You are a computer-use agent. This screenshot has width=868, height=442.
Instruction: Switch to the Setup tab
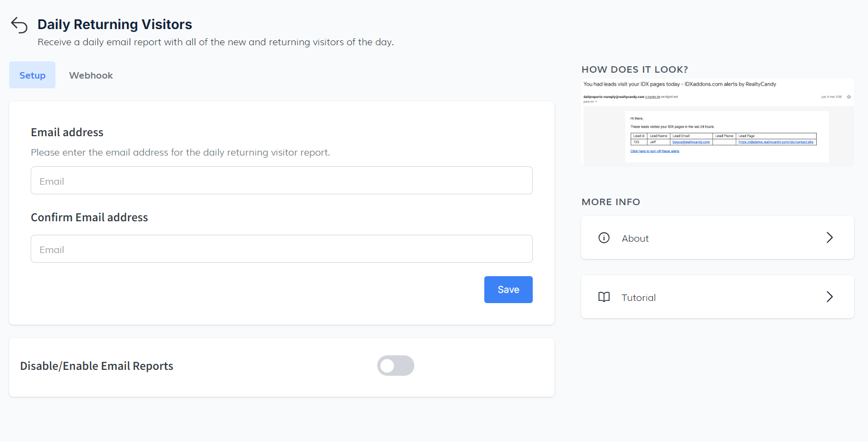pyautogui.click(x=32, y=75)
